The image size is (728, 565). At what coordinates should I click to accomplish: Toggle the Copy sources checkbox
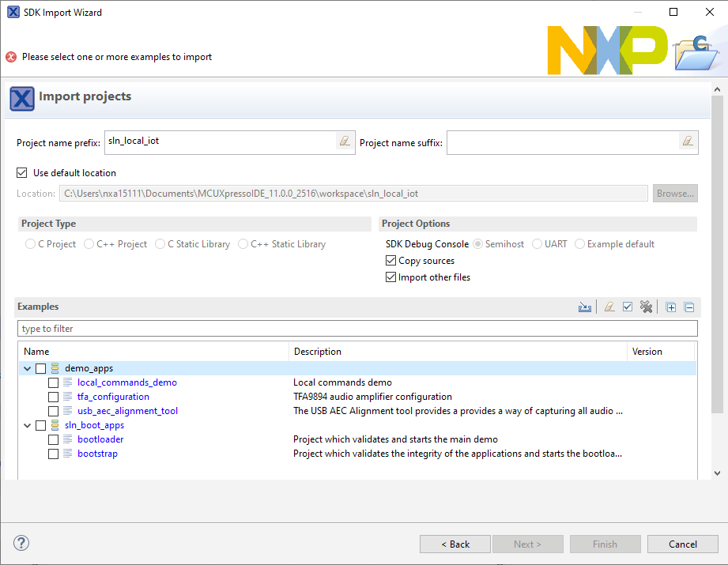coord(390,261)
